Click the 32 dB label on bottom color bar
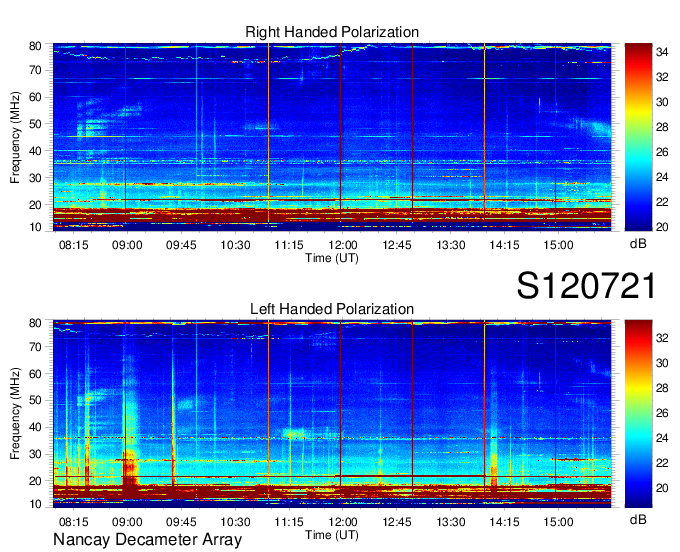 click(662, 338)
